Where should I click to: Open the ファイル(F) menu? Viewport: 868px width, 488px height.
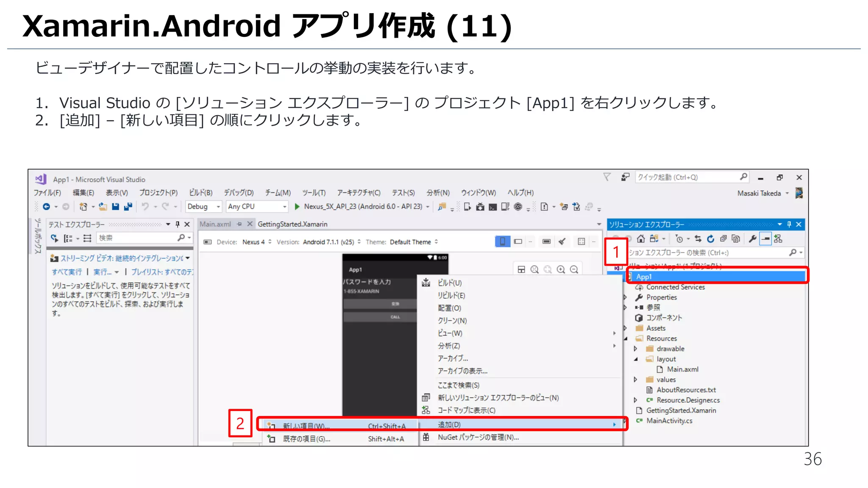point(47,193)
